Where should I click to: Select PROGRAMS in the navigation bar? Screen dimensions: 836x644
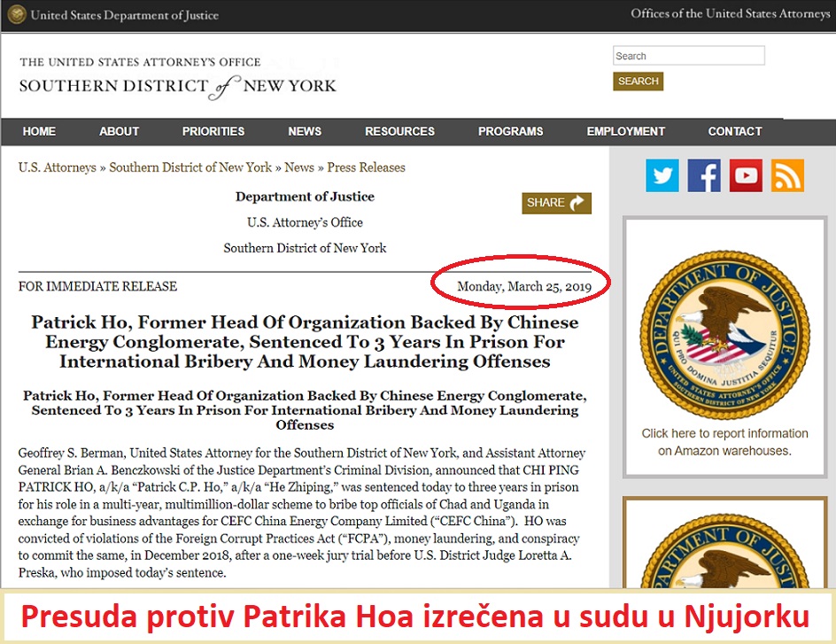[510, 131]
